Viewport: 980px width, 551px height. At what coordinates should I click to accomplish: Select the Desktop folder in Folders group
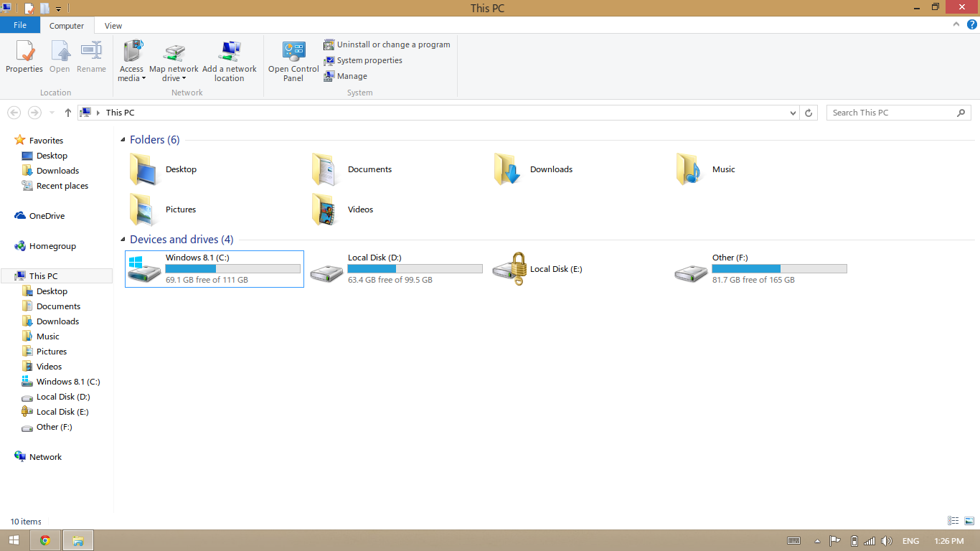(x=164, y=169)
